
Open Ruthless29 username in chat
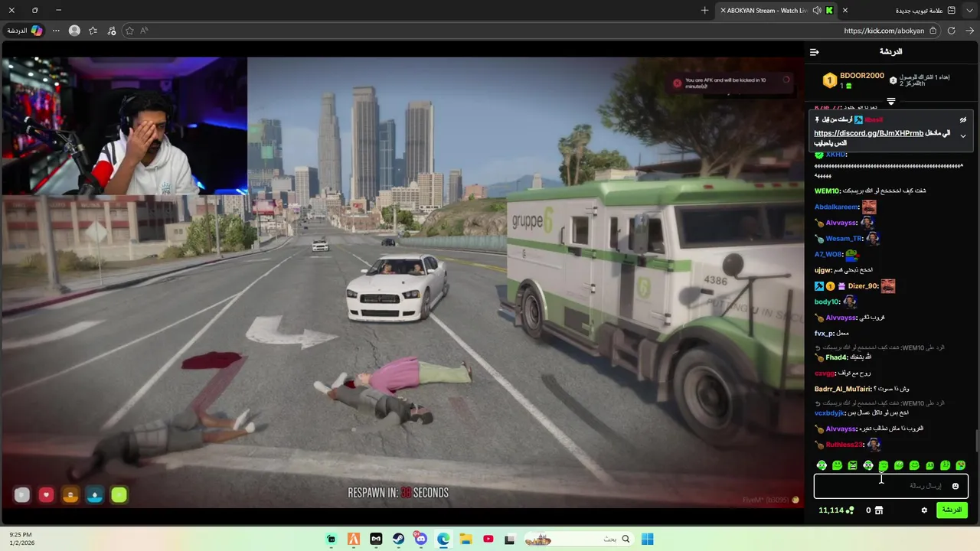844,445
